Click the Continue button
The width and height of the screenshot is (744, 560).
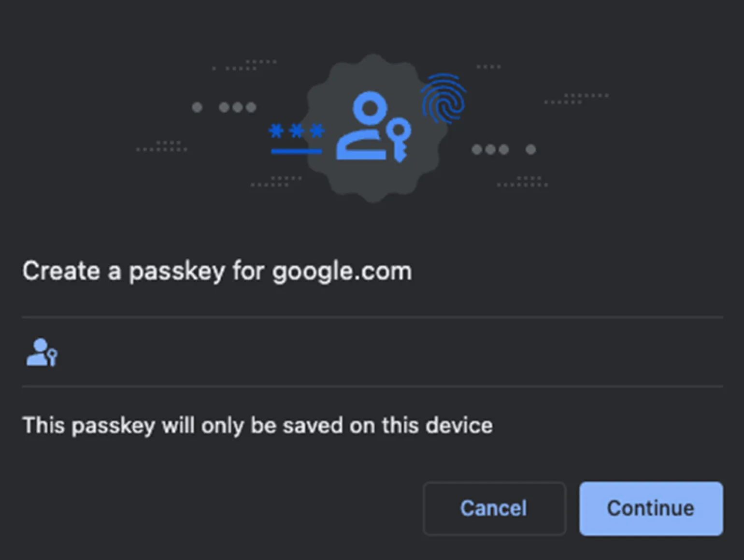click(651, 508)
